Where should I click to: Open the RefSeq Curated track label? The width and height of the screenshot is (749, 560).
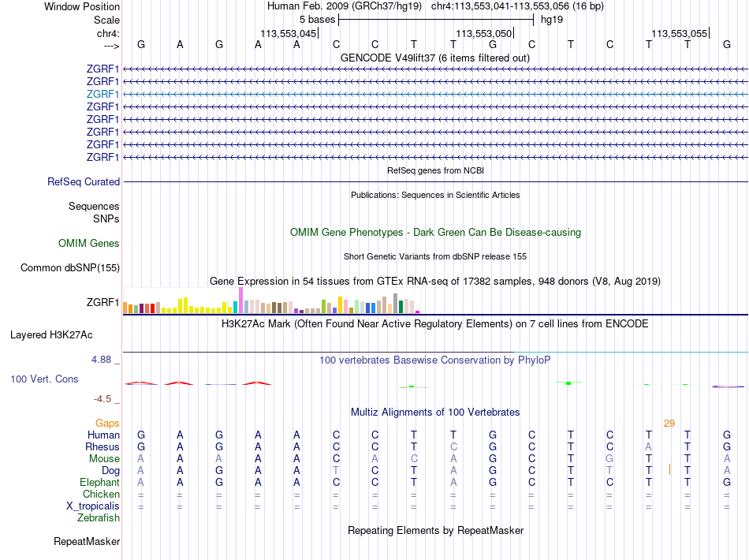click(84, 181)
